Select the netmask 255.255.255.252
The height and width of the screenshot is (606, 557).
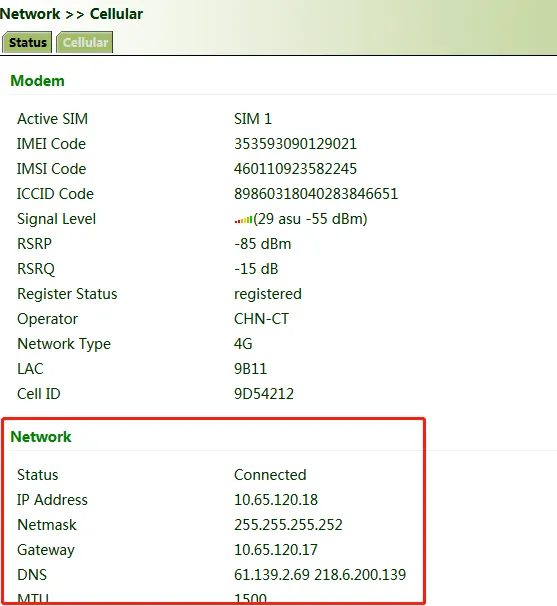tap(288, 525)
